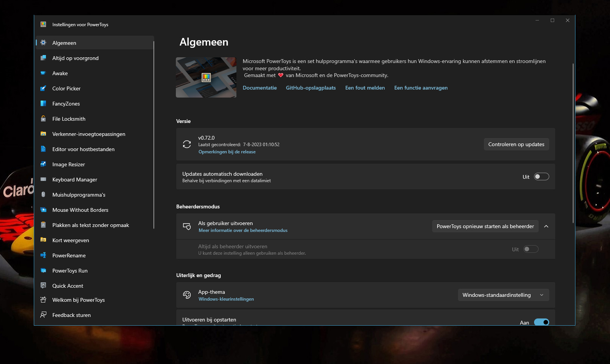The height and width of the screenshot is (364, 610).
Task: Collapse the Als gebruiker uitvoeren card
Action: coord(546,226)
